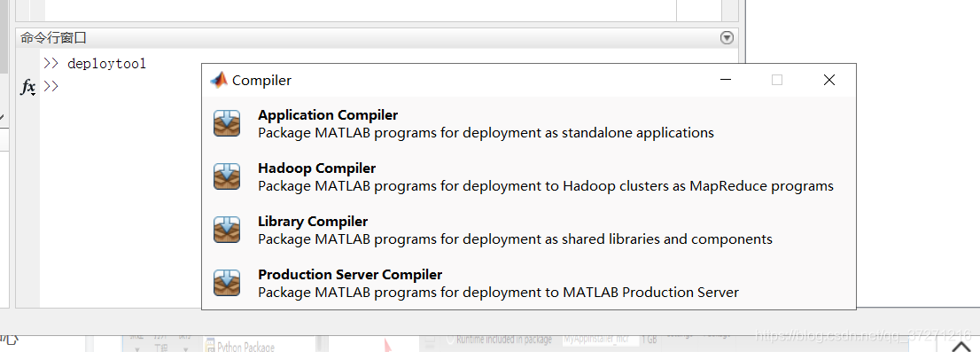Click the deploytool command text
Image resolution: width=980 pixels, height=352 pixels.
click(106, 64)
